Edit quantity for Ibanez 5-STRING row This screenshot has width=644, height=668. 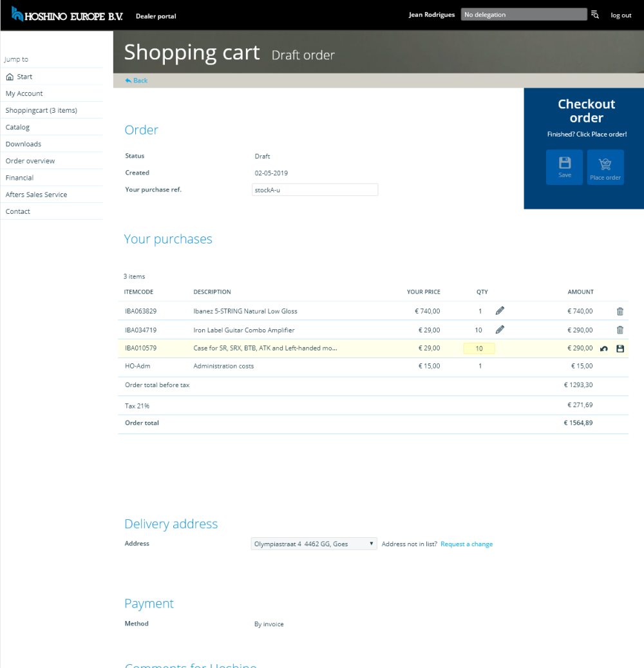(500, 310)
